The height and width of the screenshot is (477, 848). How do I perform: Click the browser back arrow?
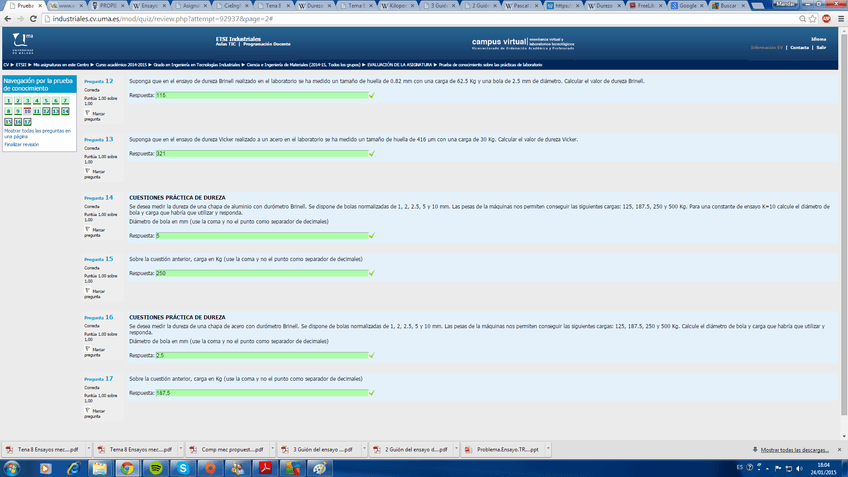click(x=8, y=18)
